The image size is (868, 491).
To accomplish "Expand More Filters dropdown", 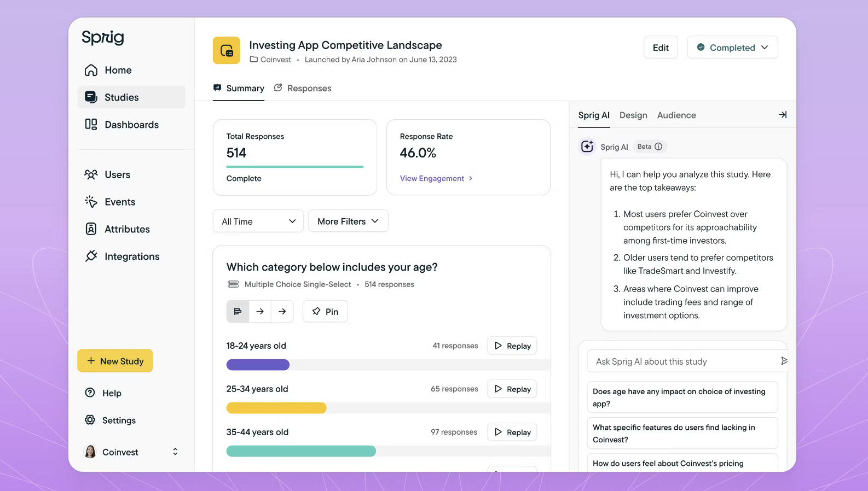I will pos(348,221).
